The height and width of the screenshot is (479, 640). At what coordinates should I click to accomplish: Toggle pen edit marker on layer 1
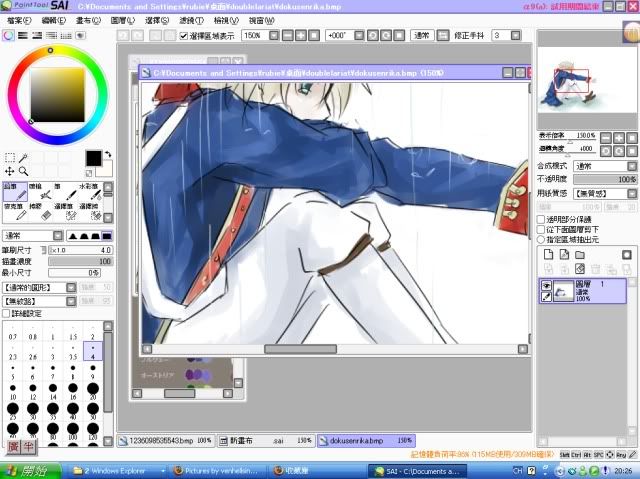[x=546, y=297]
